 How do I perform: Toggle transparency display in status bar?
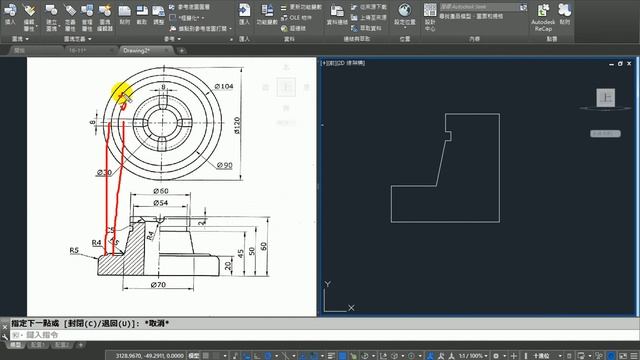(x=342, y=356)
